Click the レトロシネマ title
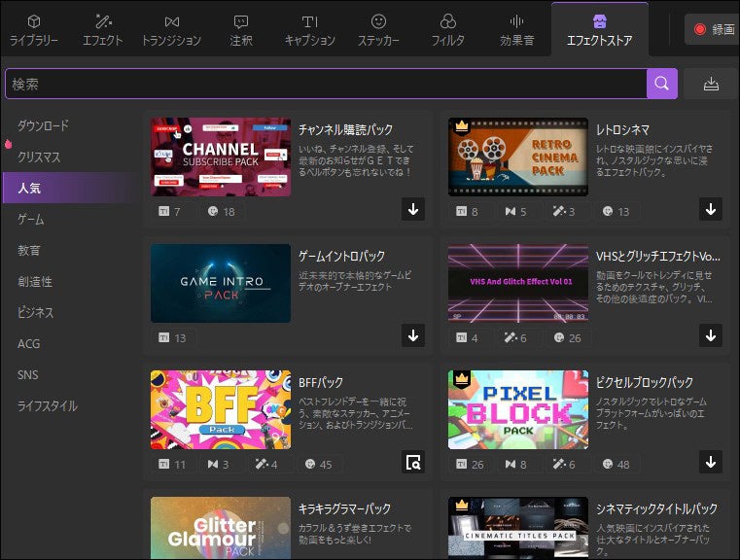740x560 pixels. coord(623,129)
